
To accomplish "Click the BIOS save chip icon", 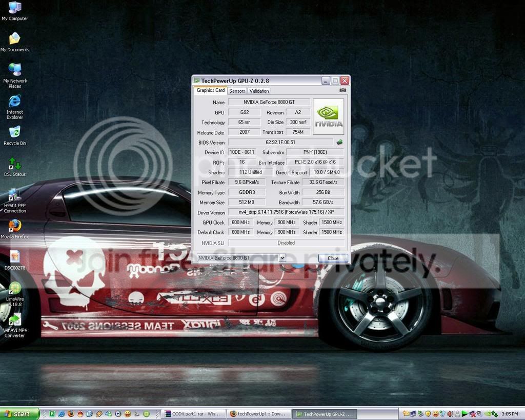I will tap(339, 143).
